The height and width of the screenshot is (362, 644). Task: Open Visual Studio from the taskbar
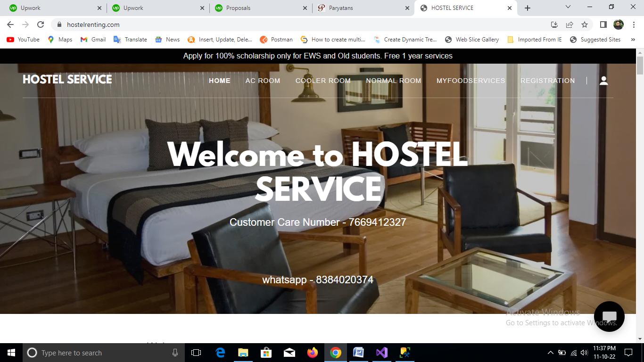(381, 353)
